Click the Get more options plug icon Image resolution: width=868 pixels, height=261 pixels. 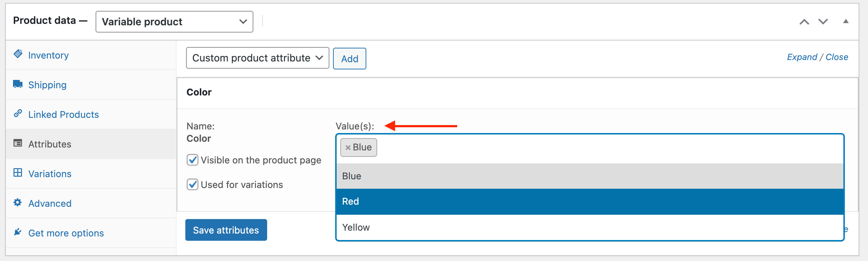coord(18,232)
